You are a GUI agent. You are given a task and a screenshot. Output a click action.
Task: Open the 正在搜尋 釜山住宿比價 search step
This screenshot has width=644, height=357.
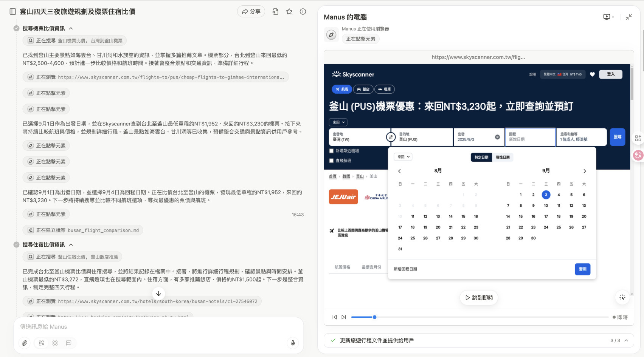point(72,257)
